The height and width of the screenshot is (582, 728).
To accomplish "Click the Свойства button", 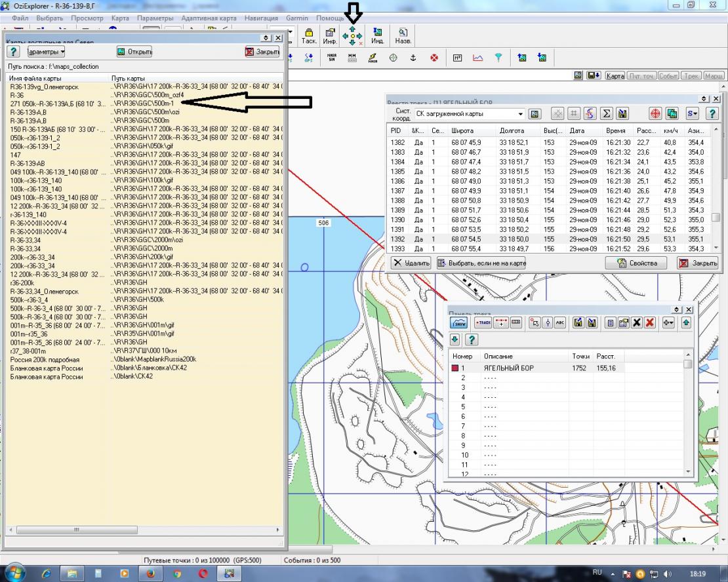I will (635, 263).
